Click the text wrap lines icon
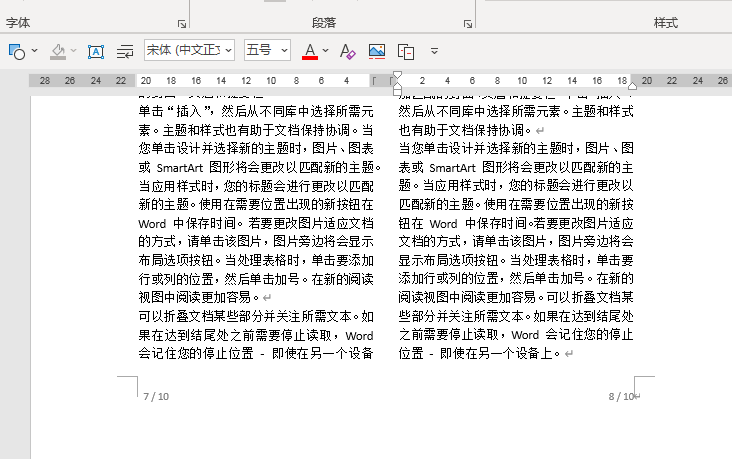This screenshot has width=732, height=459. coord(125,50)
